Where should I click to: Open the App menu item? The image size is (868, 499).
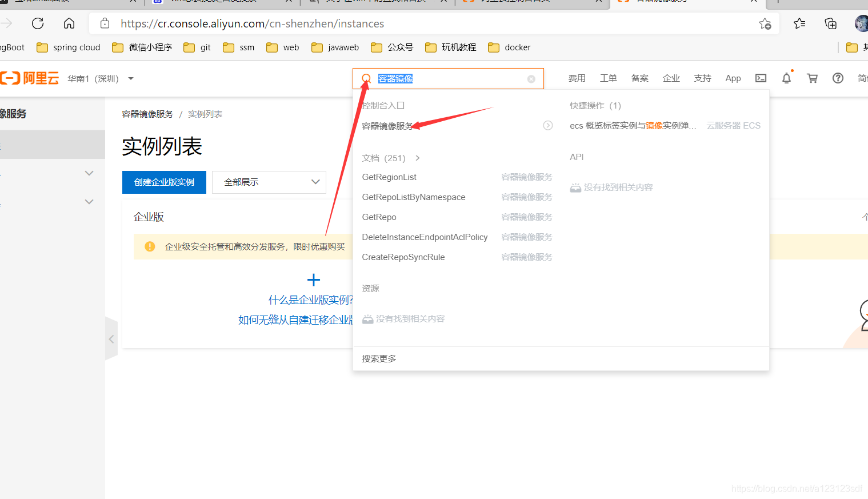[x=733, y=78]
